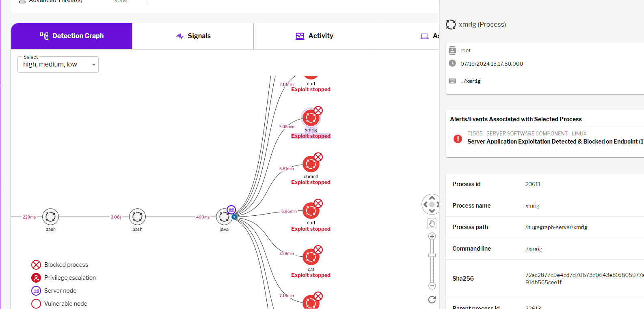Viewport: 644px width, 309px height.
Task: Open the severity Select dropdown
Action: pyautogui.click(x=58, y=64)
